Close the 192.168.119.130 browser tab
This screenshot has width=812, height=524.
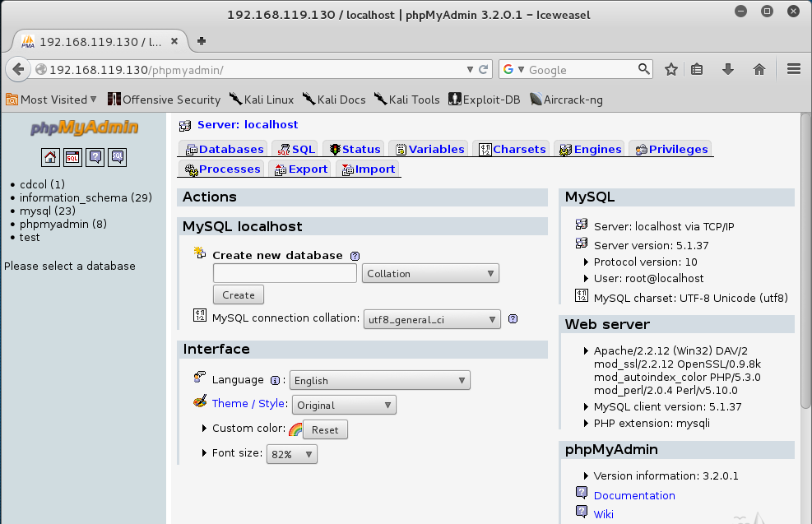174,41
